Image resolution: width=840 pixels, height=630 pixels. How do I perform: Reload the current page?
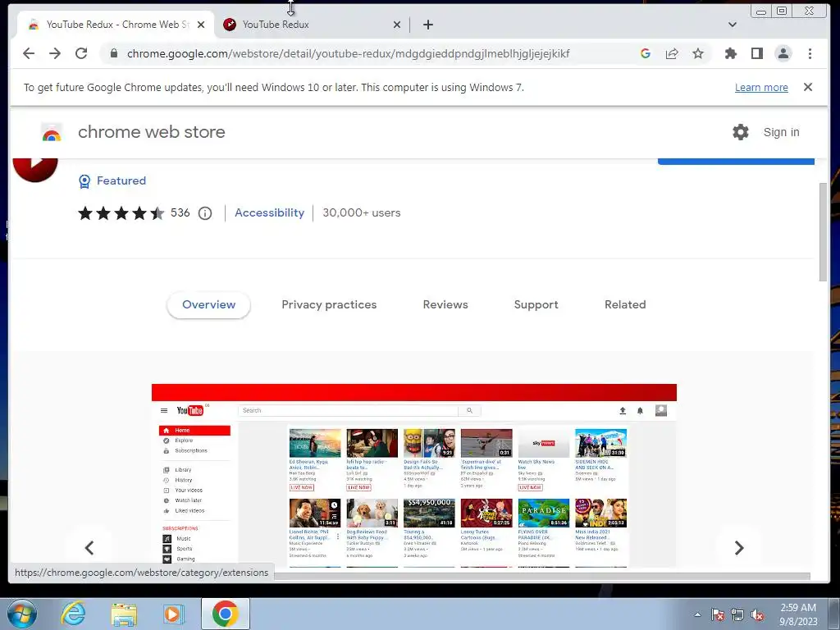(81, 53)
